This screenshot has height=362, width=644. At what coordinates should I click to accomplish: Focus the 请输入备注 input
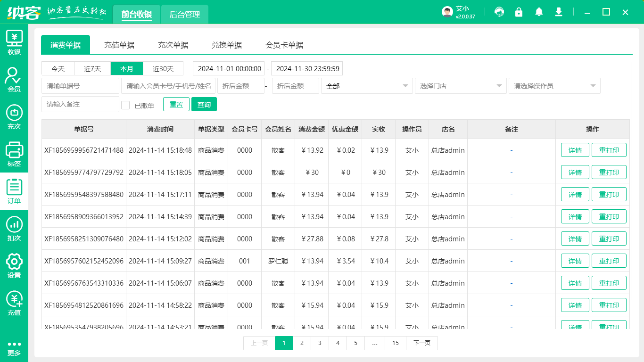pyautogui.click(x=80, y=104)
